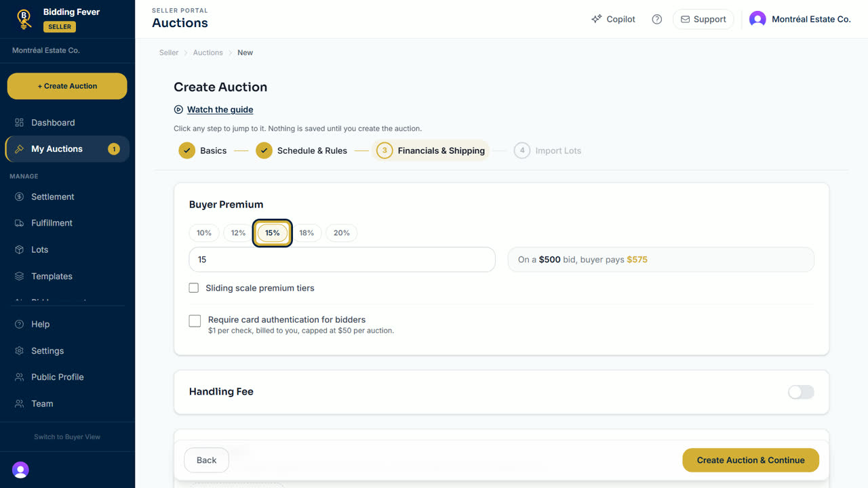Jump to the Import Lots step

click(x=547, y=150)
